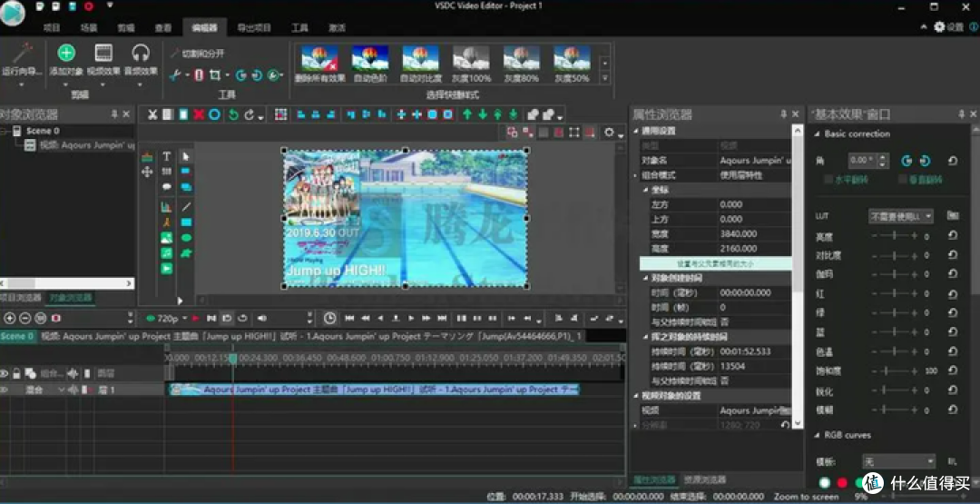Open the Tools ribbon tab
The height and width of the screenshot is (504, 980).
click(x=300, y=27)
